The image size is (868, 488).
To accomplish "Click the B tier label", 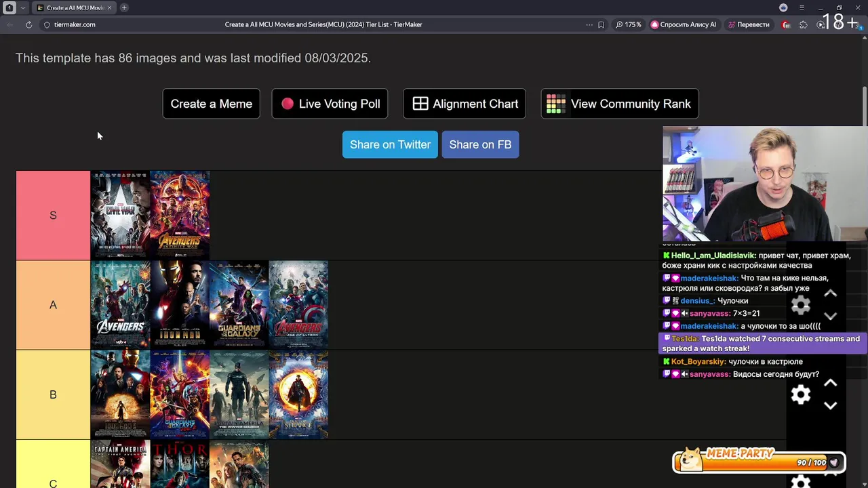I will (x=53, y=394).
